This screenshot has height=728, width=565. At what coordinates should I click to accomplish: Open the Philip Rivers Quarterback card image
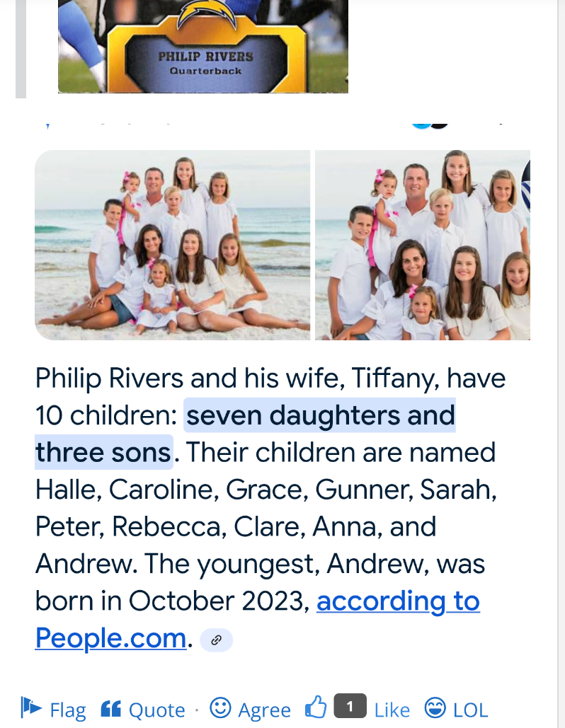coord(203,47)
